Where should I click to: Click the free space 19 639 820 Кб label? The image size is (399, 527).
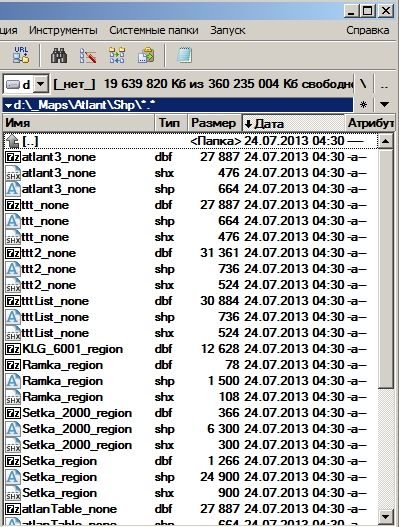tap(145, 84)
